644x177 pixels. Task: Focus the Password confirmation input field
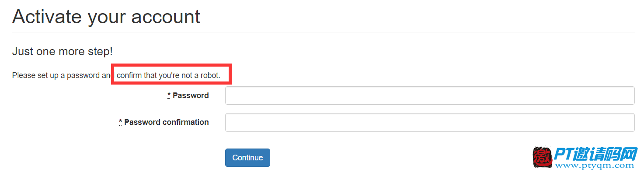[430, 122]
